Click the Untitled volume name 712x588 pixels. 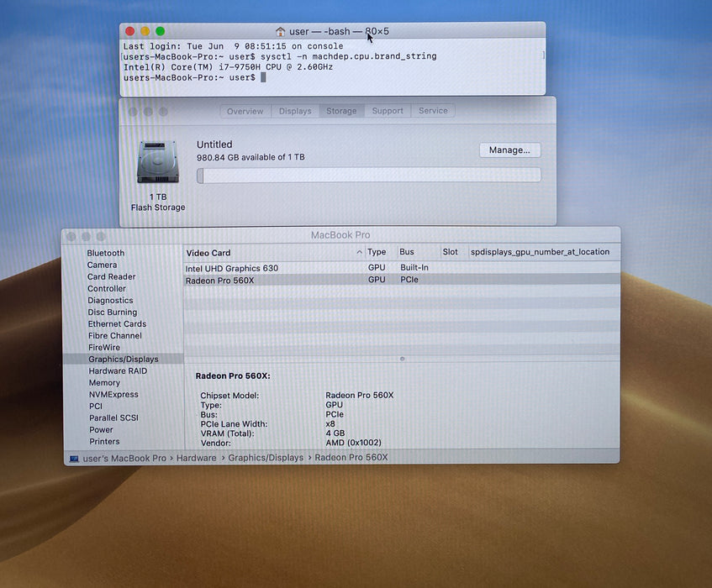(x=214, y=144)
